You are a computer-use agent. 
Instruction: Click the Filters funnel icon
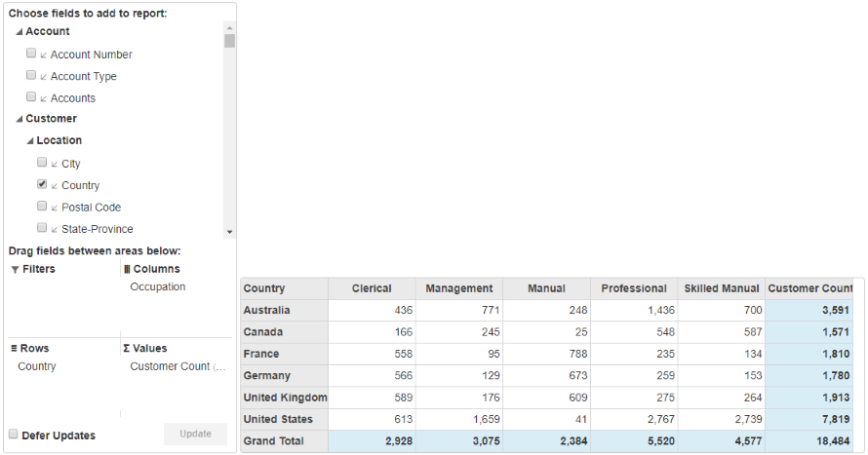point(15,270)
